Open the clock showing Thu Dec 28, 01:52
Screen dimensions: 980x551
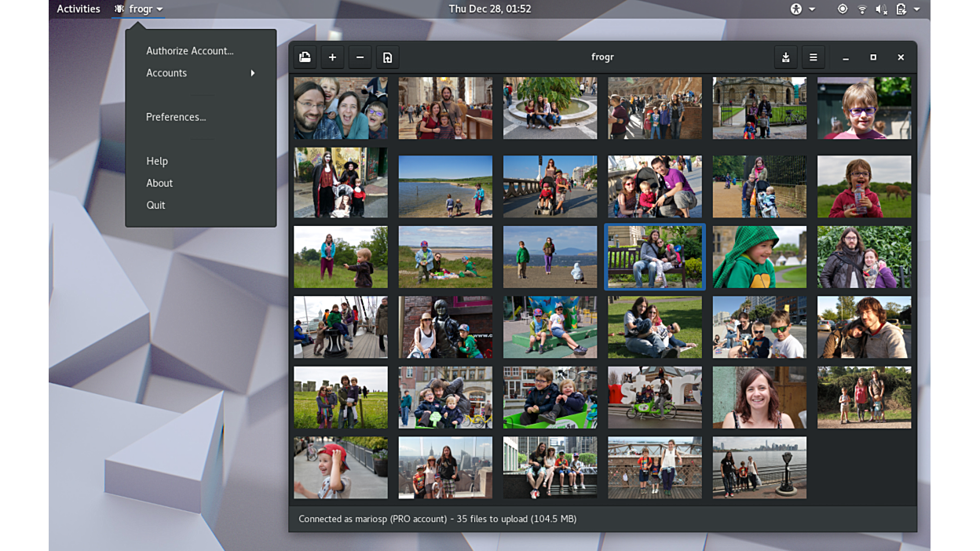click(x=490, y=9)
